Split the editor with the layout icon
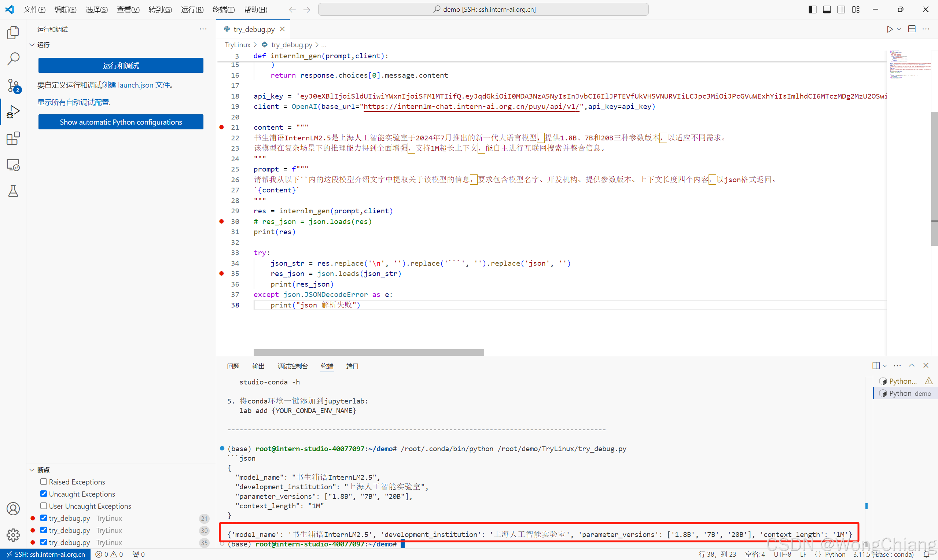 912,29
